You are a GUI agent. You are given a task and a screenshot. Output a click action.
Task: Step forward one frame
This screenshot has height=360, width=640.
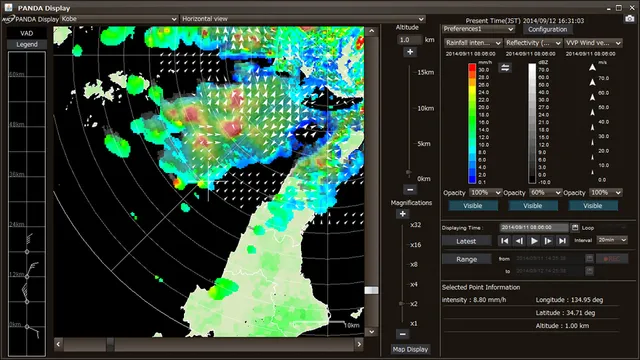tap(548, 241)
